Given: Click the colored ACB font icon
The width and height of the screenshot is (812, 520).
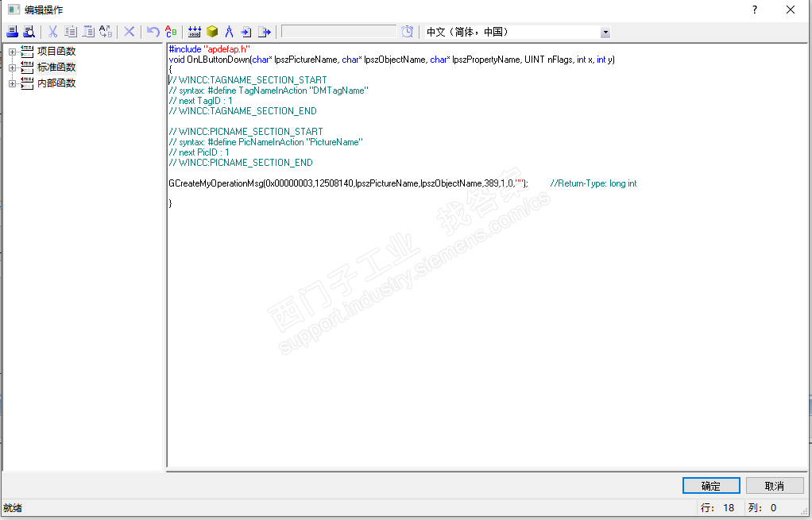Looking at the screenshot, I should click(171, 32).
